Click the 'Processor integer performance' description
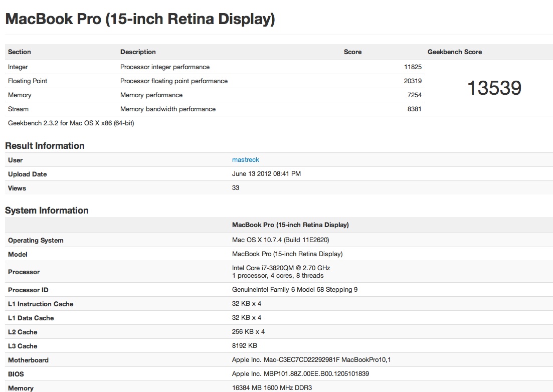 pos(165,67)
